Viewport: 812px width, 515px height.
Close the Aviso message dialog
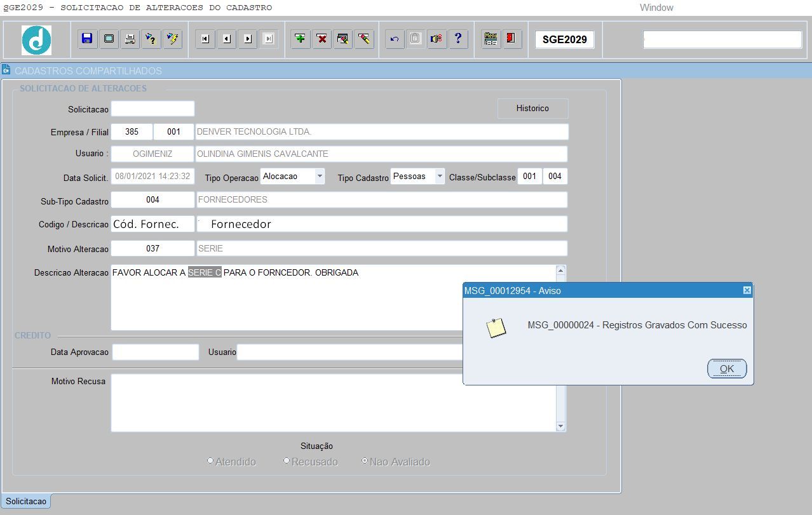(747, 290)
